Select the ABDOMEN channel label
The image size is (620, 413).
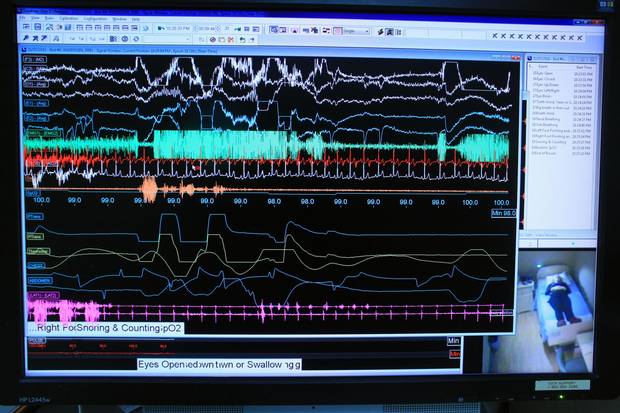pos(40,280)
